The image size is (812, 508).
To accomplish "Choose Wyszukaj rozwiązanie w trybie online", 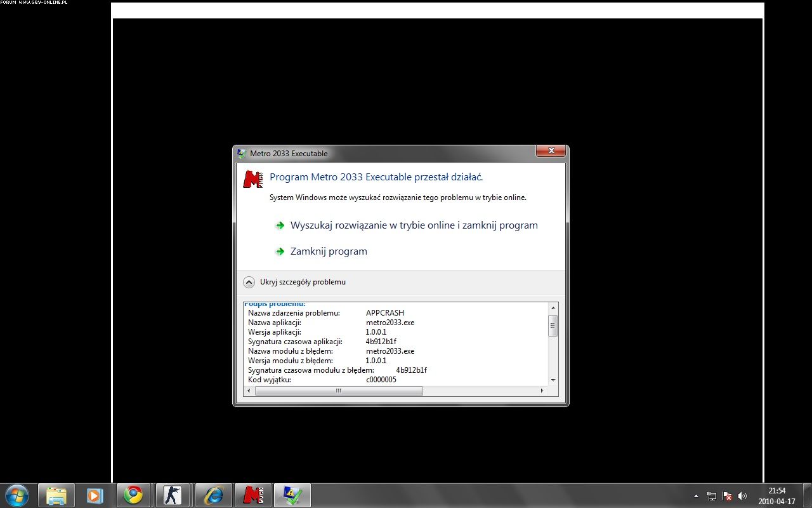I will (x=414, y=225).
